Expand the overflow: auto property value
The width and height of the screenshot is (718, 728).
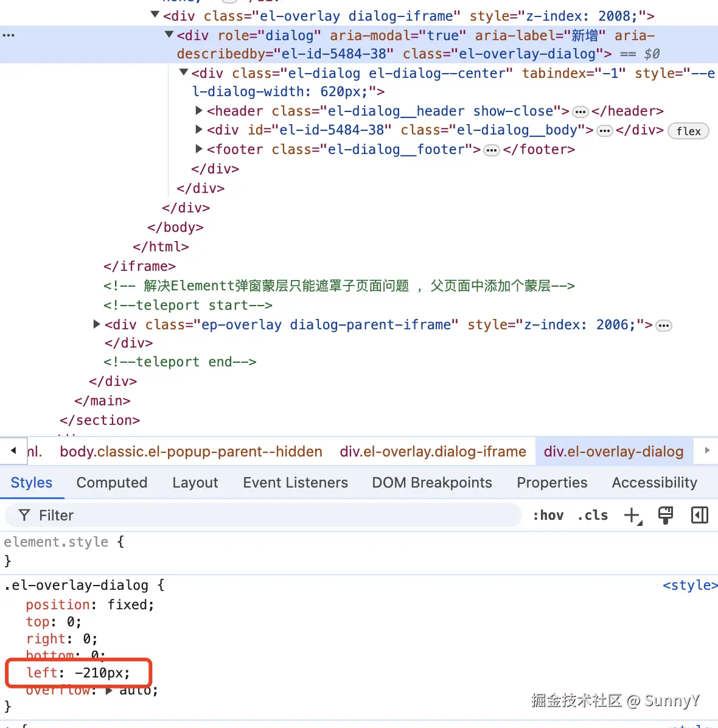pyautogui.click(x=108, y=690)
